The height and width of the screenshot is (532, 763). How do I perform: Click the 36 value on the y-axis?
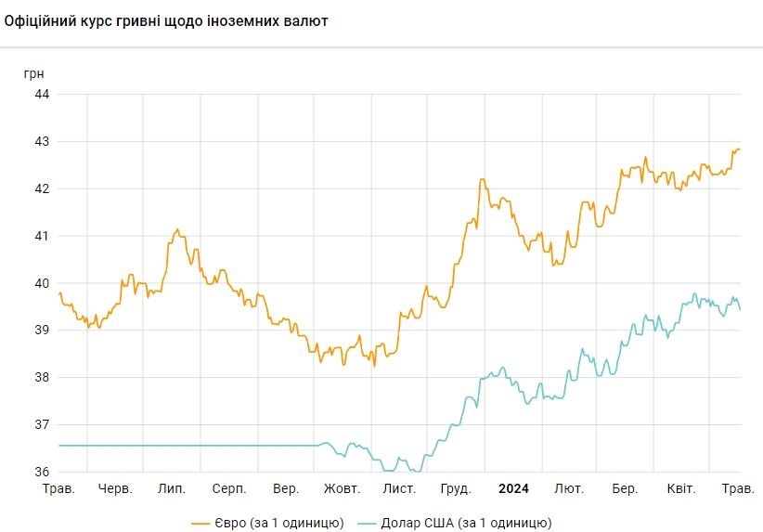tap(41, 472)
